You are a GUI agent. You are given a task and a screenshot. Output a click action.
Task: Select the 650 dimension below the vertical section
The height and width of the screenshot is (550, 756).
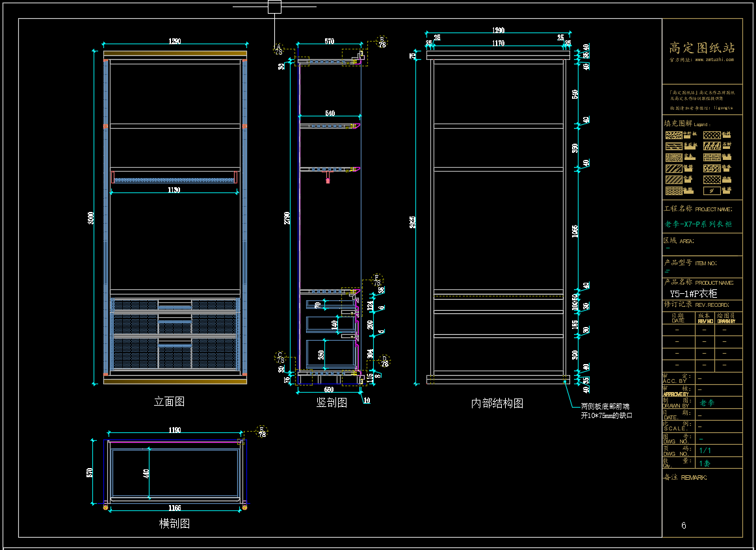pos(328,389)
